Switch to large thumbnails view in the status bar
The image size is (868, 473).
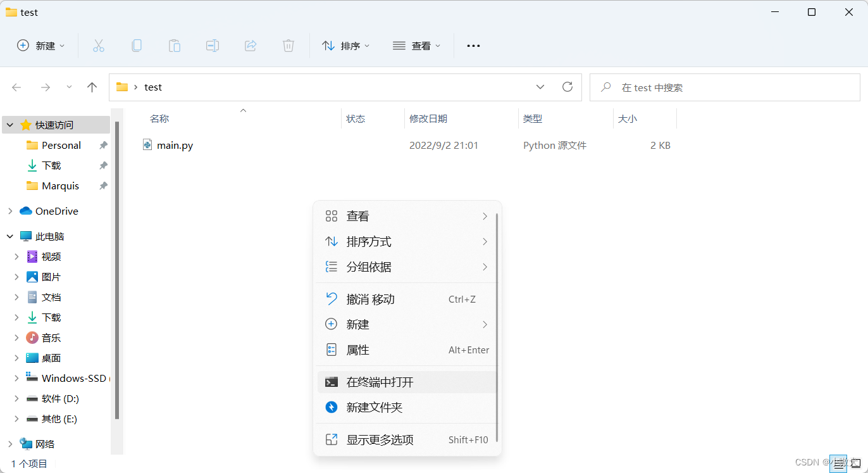[x=855, y=464]
